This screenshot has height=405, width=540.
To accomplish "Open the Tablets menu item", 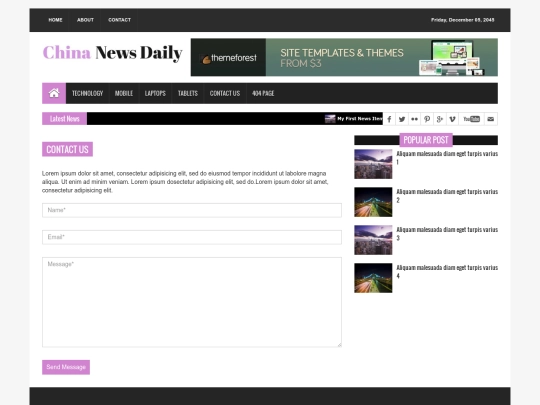I will (x=188, y=93).
